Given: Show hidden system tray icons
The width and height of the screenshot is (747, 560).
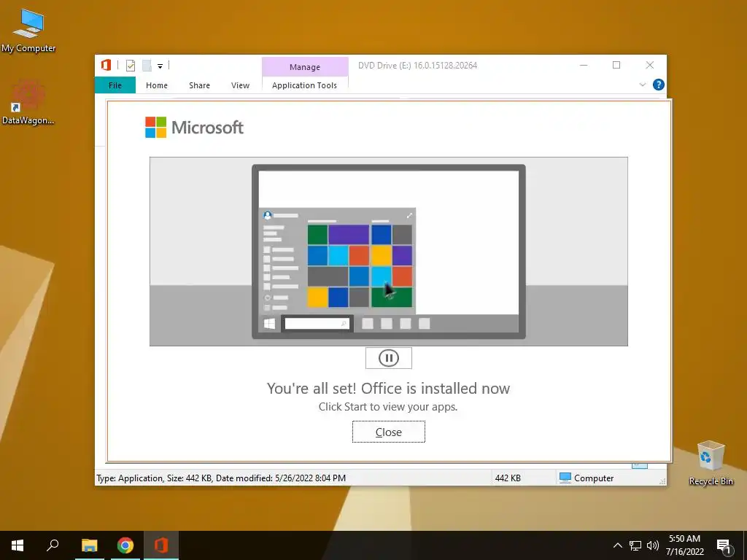Looking at the screenshot, I should (617, 545).
